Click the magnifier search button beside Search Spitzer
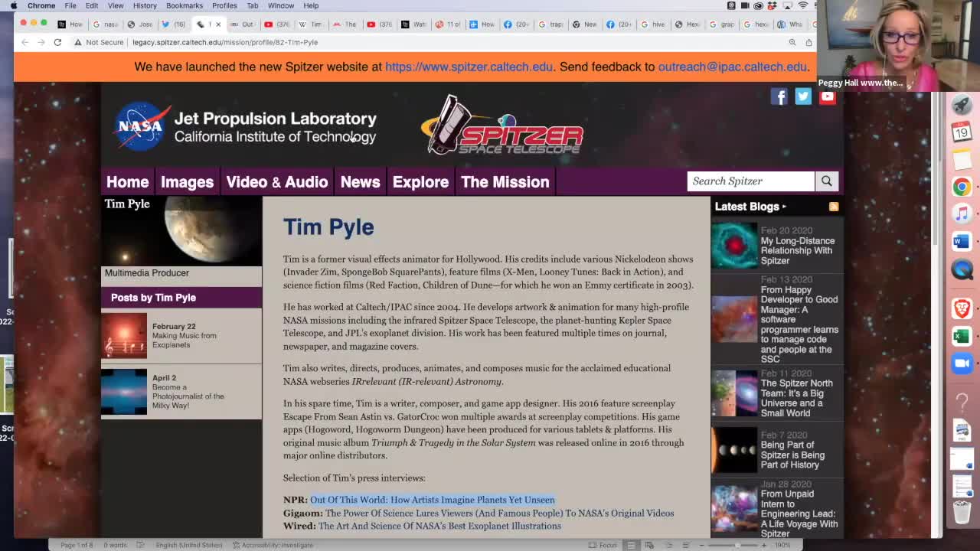 tap(826, 181)
